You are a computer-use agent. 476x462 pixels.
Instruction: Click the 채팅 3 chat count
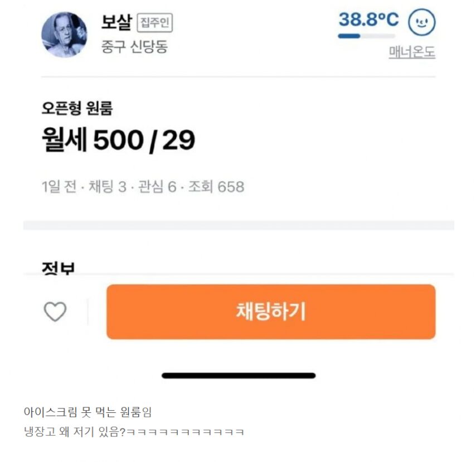108,186
